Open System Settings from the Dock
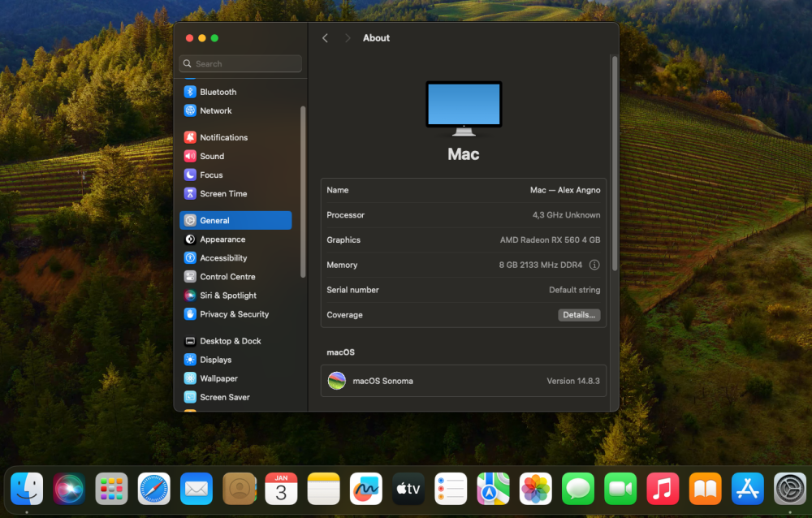The image size is (812, 518). (790, 489)
